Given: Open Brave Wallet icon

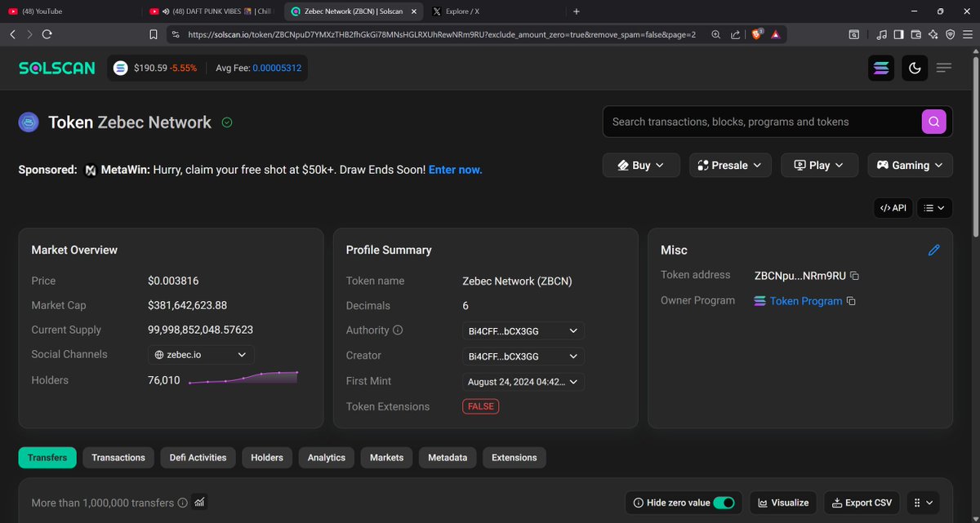Looking at the screenshot, I should coord(915,34).
